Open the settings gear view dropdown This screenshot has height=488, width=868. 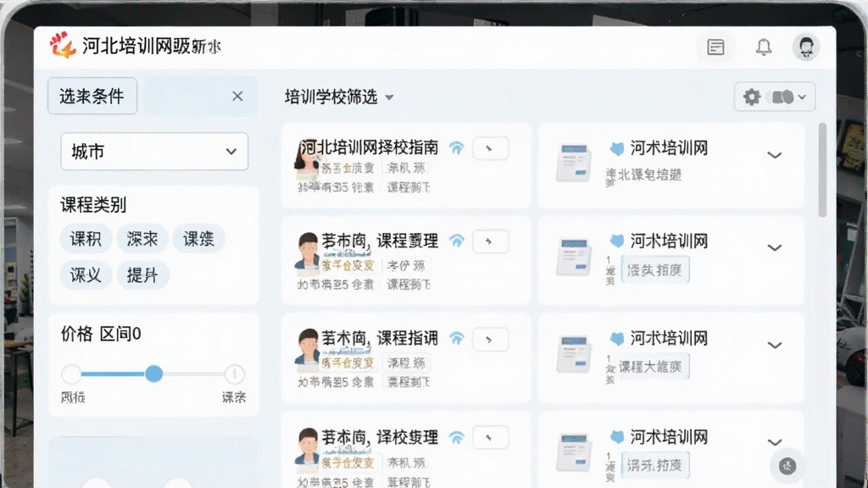coord(775,97)
